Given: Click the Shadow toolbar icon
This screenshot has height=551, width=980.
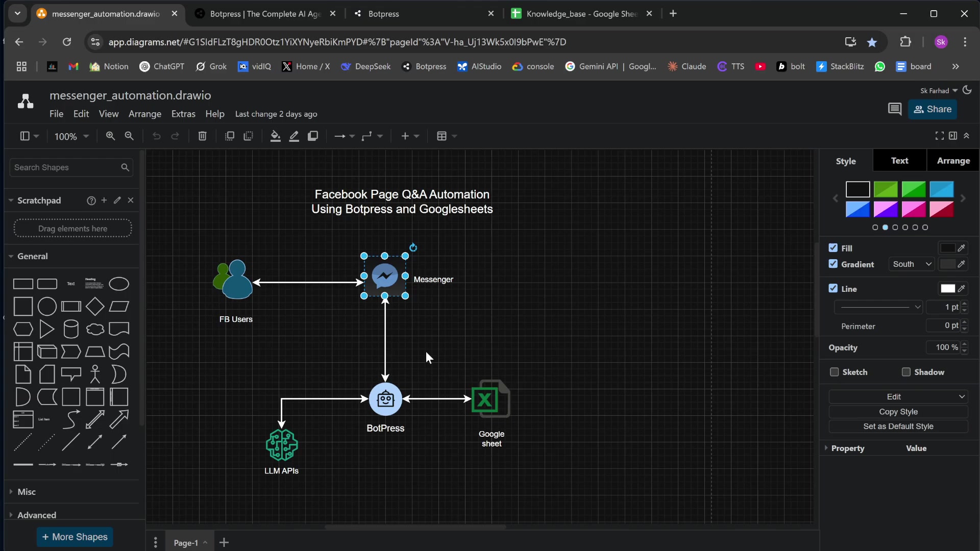Looking at the screenshot, I should click(313, 136).
